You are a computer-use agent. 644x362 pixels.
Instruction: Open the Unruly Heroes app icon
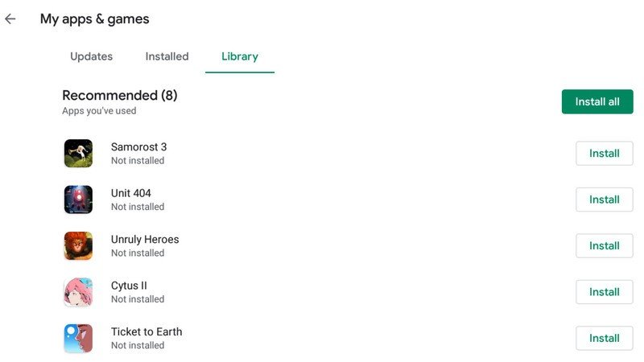tap(78, 246)
